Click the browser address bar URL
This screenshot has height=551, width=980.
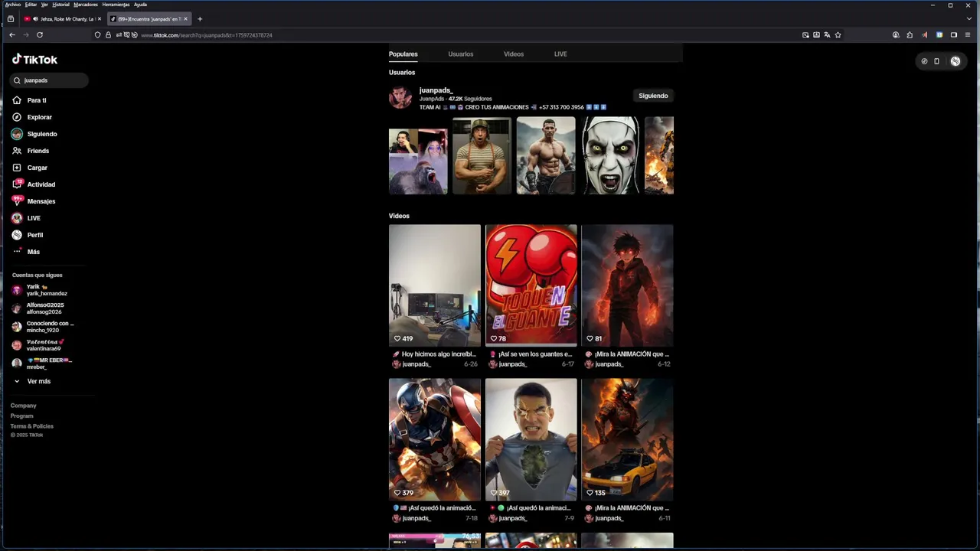pos(207,34)
